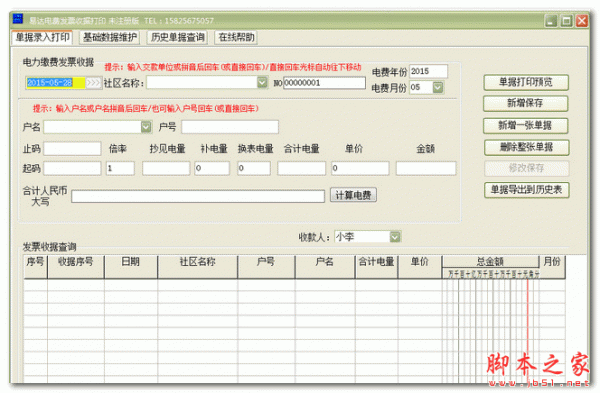The width and height of the screenshot is (600, 393).
Task: Open the 历史单据查询 tab
Action: click(x=178, y=38)
